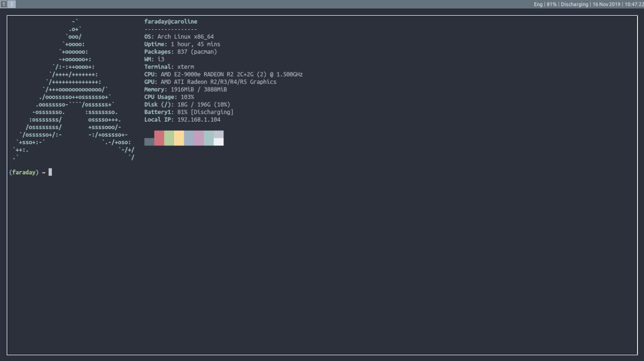Click the Packages: 837 (pacman) line
The image size is (644, 361).
click(181, 52)
